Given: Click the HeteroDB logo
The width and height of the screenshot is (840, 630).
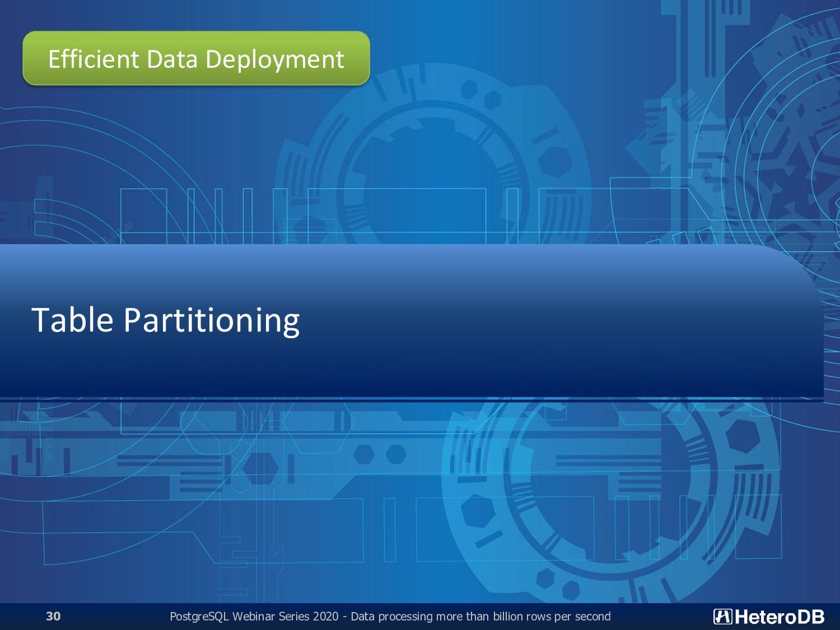Looking at the screenshot, I should (769, 617).
